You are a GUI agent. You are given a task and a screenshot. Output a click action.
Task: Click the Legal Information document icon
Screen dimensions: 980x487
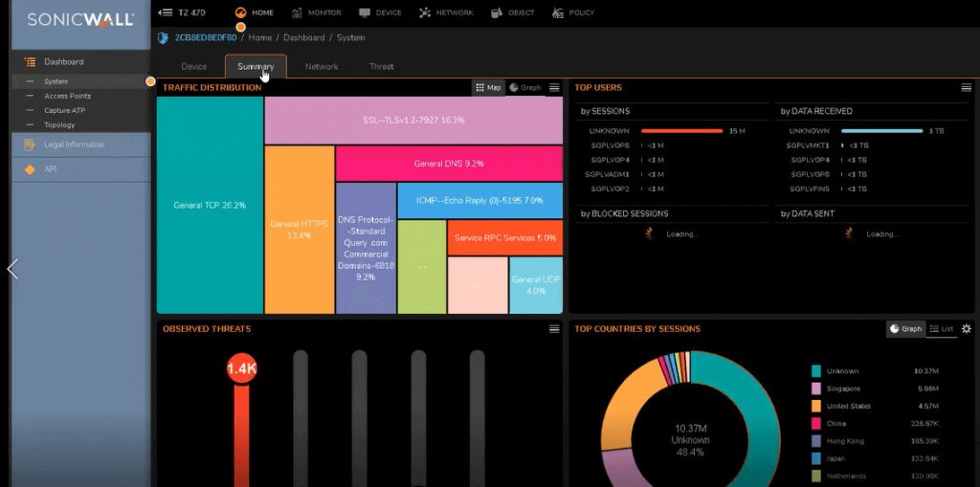(x=30, y=144)
